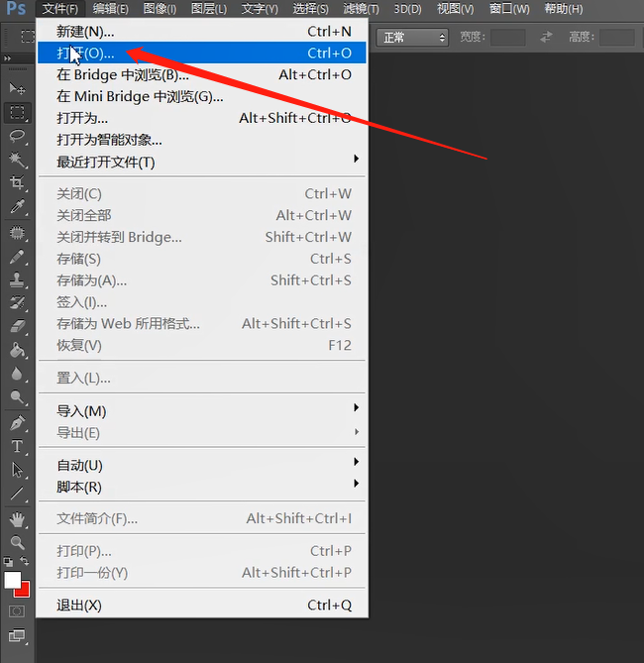Change the screen mode
Screen dimensions: 644x663
click(x=17, y=635)
